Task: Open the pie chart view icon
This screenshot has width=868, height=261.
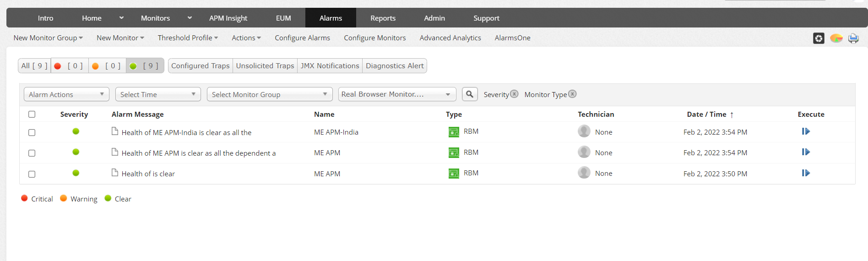Action: [x=836, y=38]
